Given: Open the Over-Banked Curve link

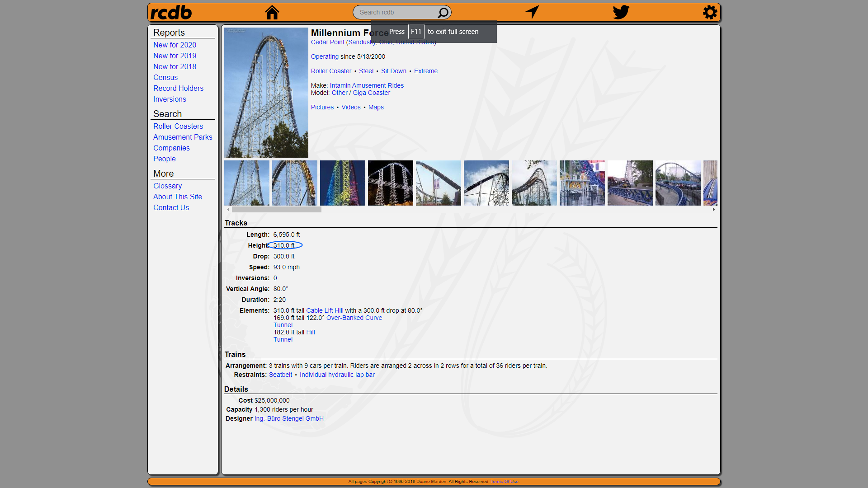Looking at the screenshot, I should (x=354, y=318).
